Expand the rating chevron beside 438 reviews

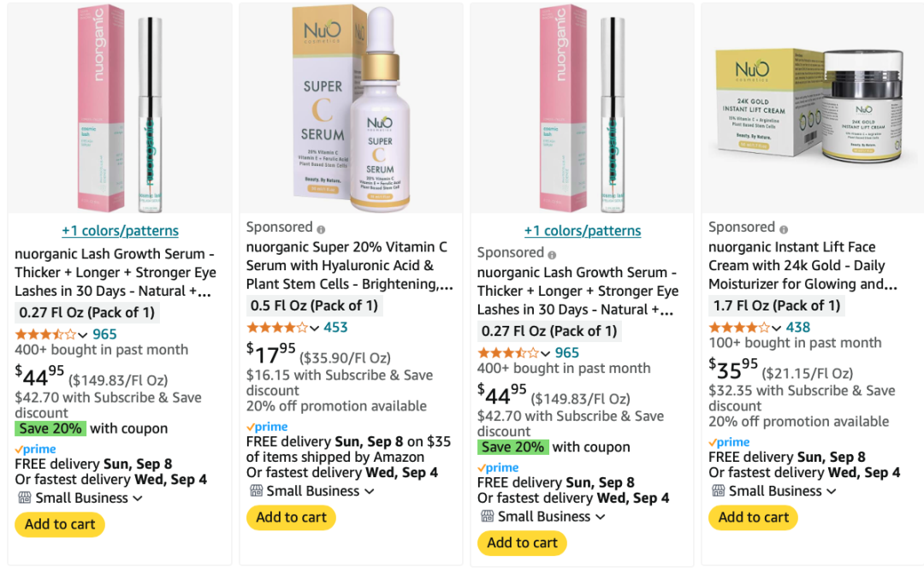[776, 328]
